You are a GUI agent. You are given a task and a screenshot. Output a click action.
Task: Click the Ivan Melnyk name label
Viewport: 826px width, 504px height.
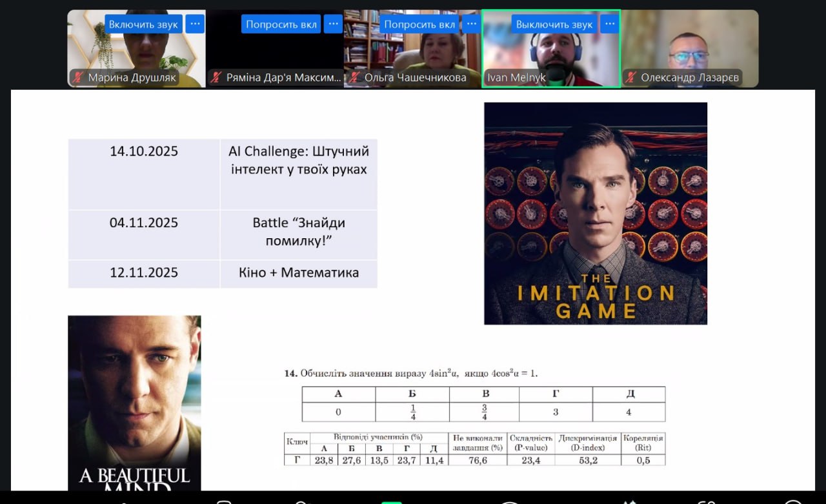(x=516, y=77)
